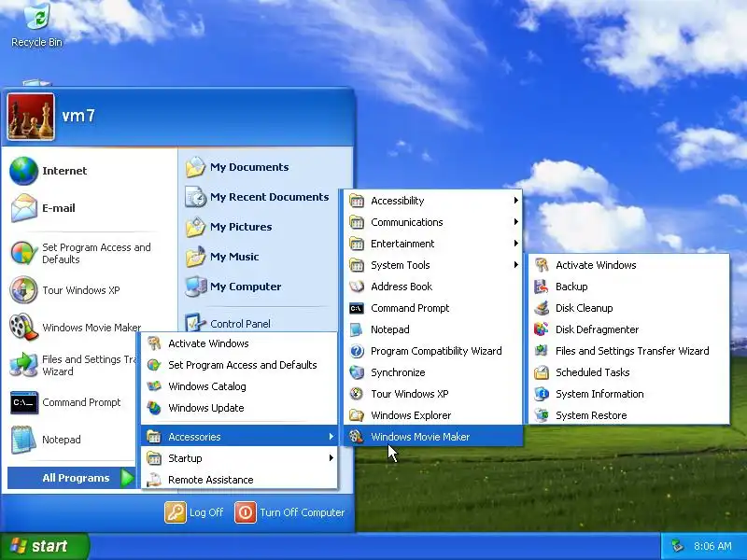Choose Set Program Access and Defaults in All Programs

point(239,365)
